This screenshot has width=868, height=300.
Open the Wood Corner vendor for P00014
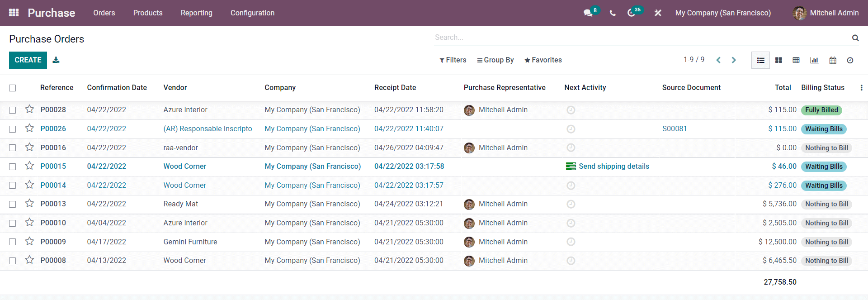184,186
